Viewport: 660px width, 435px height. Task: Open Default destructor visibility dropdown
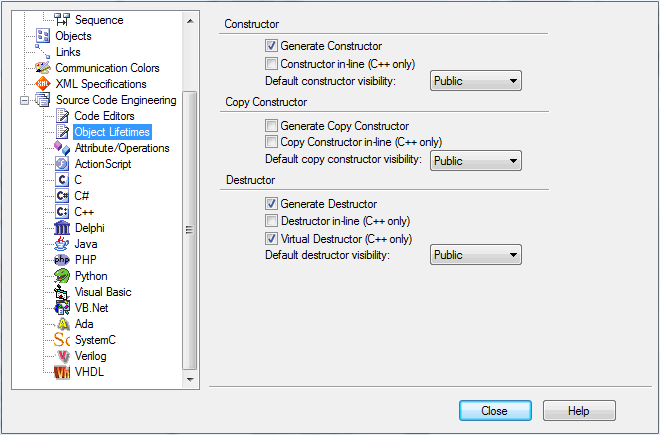[476, 255]
